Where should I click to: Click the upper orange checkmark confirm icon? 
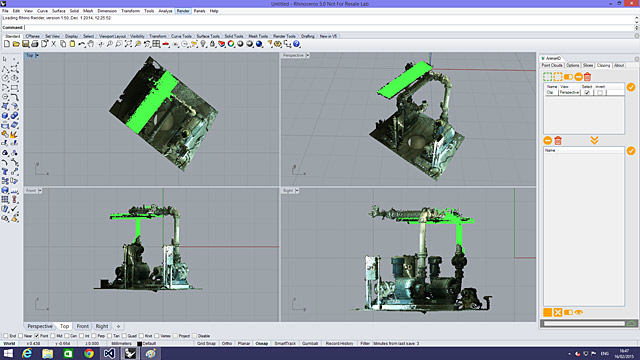[x=631, y=87]
